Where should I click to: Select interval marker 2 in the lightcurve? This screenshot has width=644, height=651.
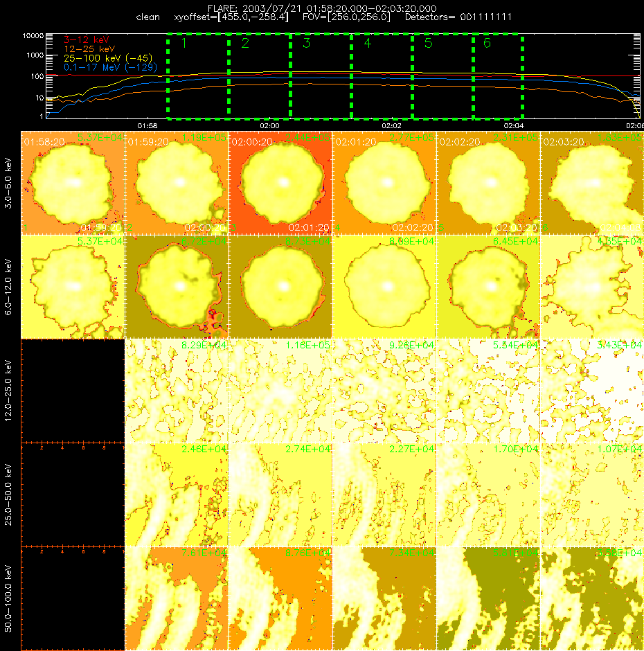click(x=245, y=43)
